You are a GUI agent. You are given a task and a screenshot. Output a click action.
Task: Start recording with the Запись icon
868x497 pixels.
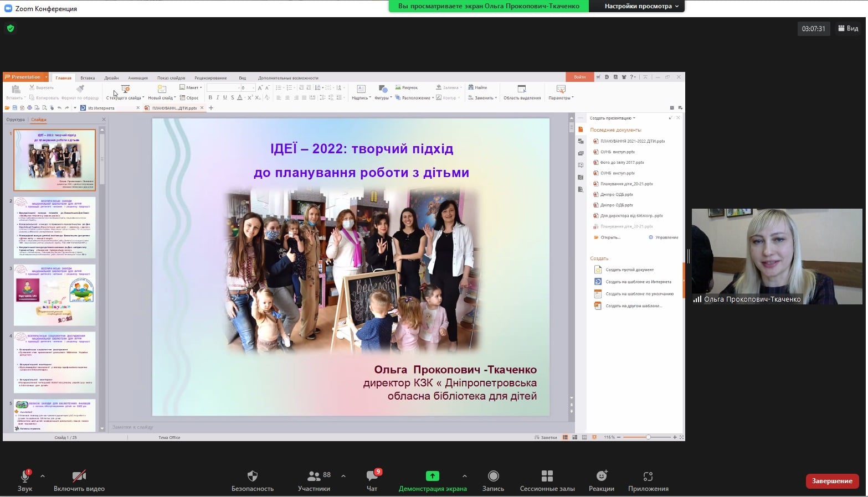(x=493, y=476)
